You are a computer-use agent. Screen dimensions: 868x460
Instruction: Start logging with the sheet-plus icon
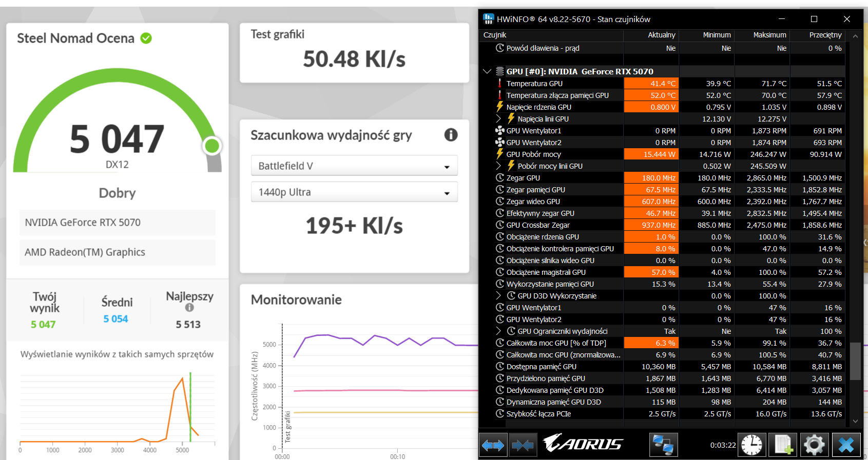[783, 445]
